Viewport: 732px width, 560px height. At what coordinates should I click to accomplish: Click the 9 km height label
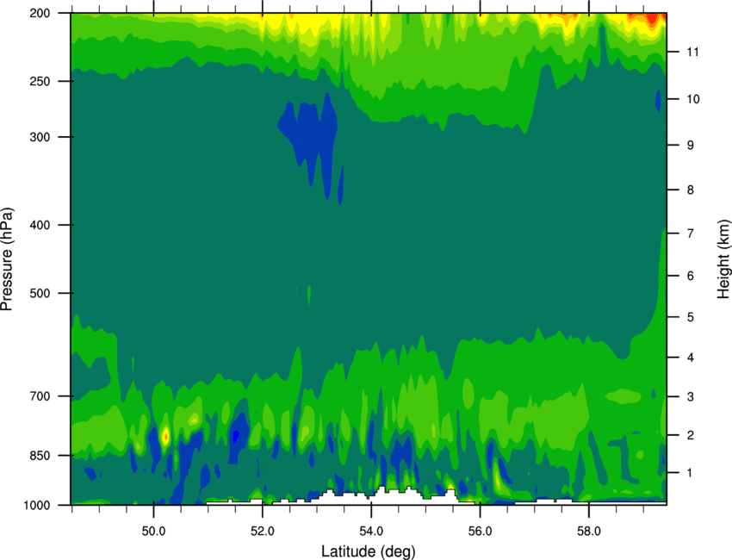691,146
